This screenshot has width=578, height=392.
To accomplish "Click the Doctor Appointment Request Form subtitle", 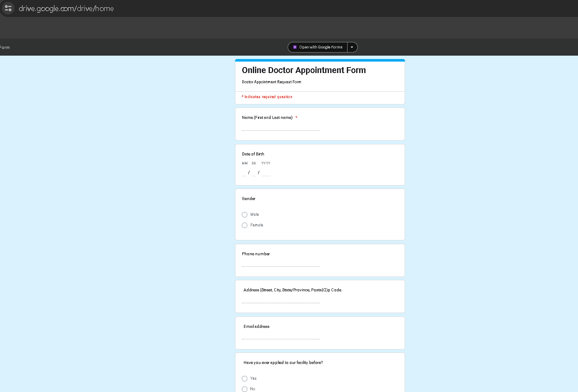I will point(271,82).
